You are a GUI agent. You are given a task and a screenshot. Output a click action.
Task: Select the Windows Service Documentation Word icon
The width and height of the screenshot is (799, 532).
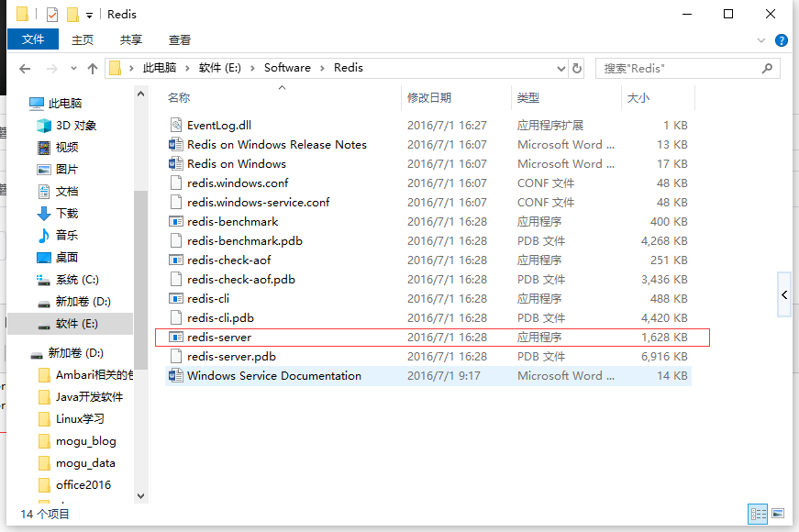tap(176, 375)
